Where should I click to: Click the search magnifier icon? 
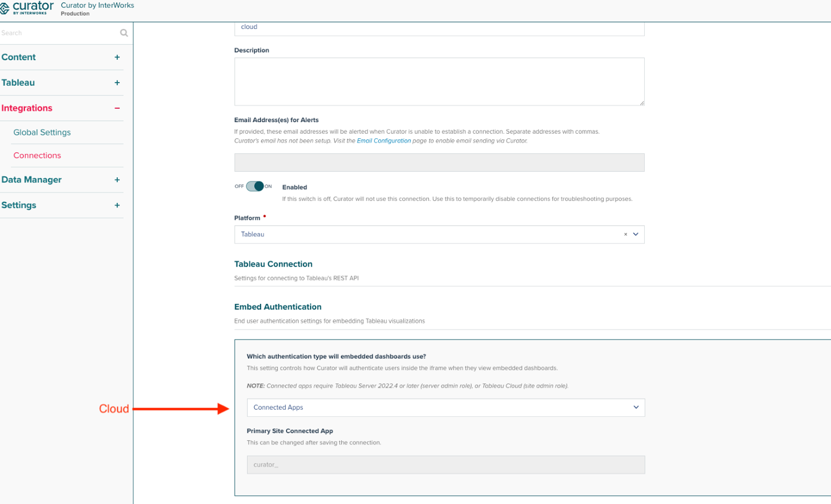124,33
